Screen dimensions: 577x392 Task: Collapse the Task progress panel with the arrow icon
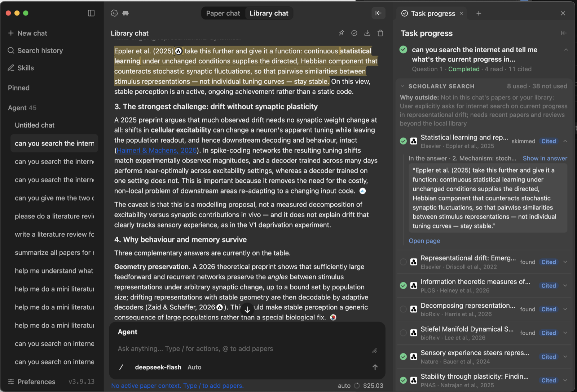tap(563, 33)
